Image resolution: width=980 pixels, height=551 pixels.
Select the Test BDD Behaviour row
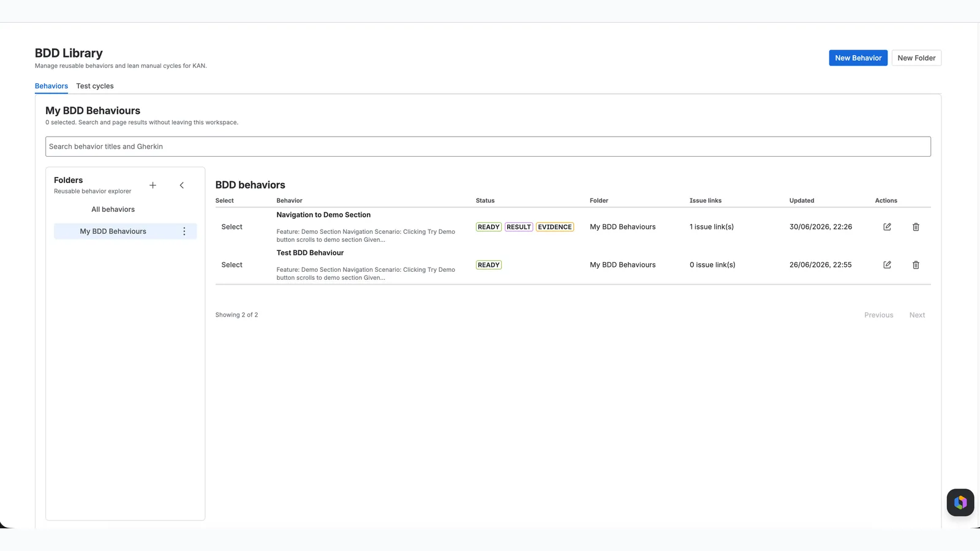(x=232, y=264)
